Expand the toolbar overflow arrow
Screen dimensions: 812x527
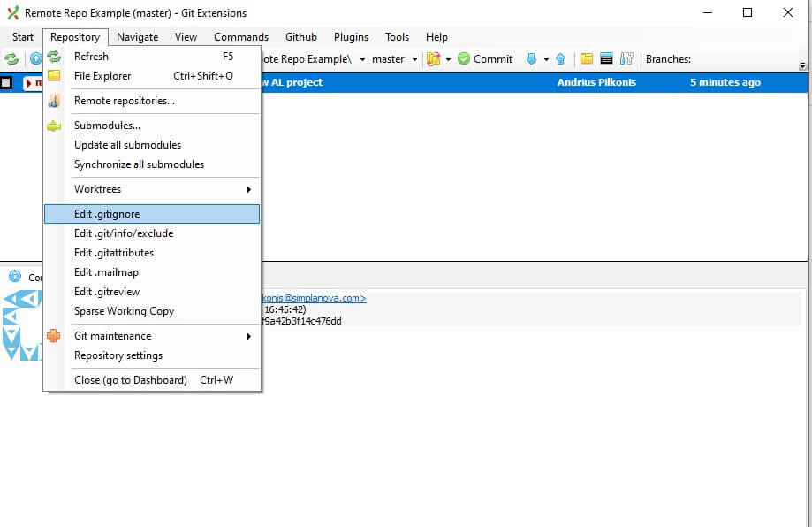[x=802, y=65]
